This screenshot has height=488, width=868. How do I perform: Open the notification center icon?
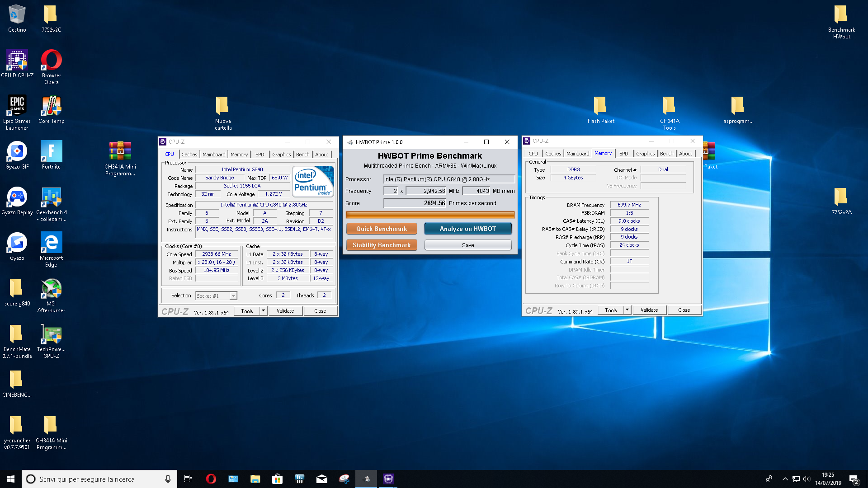(x=854, y=479)
